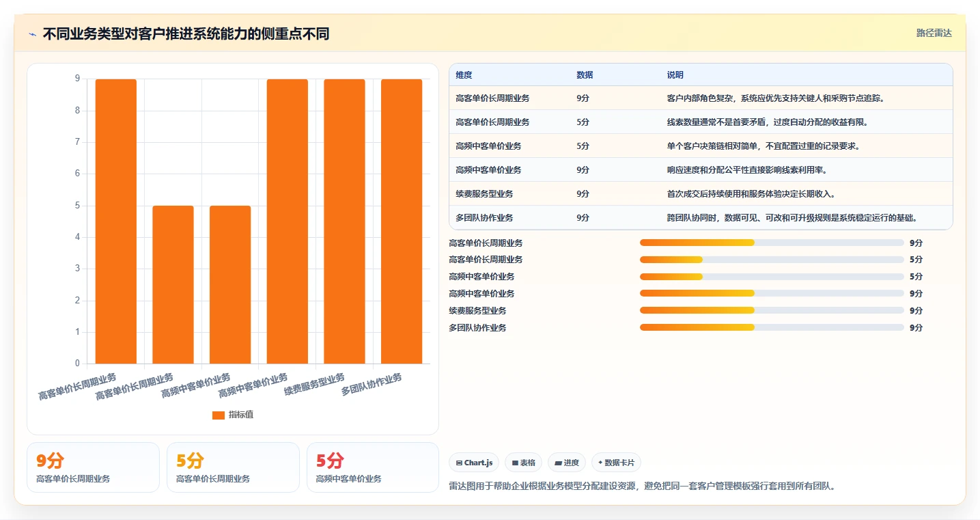Open the Chart.js tag chip
The height and width of the screenshot is (520, 980).
pyautogui.click(x=474, y=463)
